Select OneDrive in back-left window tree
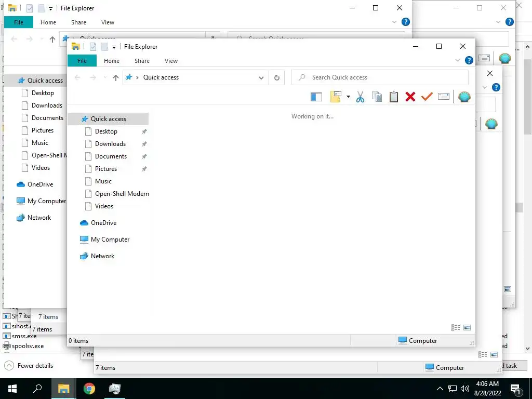This screenshot has width=532, height=399. point(40,184)
